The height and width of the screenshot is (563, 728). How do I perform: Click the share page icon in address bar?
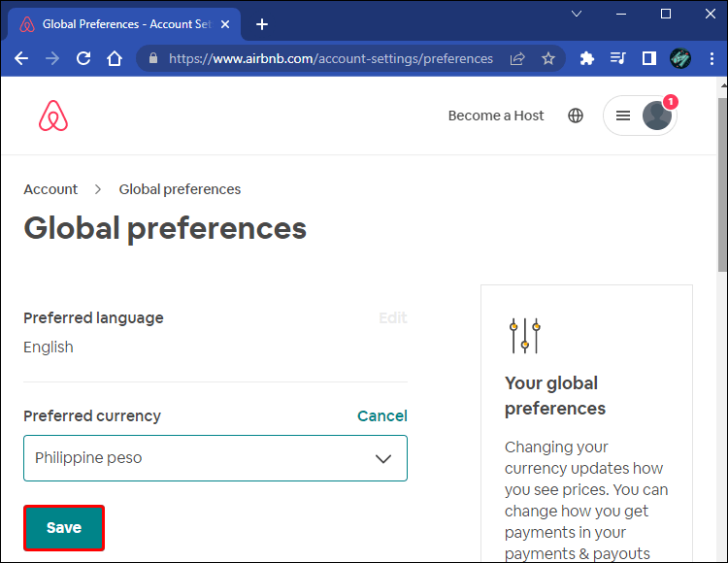[517, 58]
